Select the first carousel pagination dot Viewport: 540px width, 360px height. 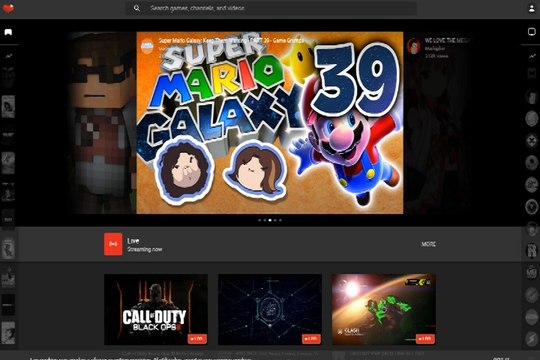(x=260, y=220)
